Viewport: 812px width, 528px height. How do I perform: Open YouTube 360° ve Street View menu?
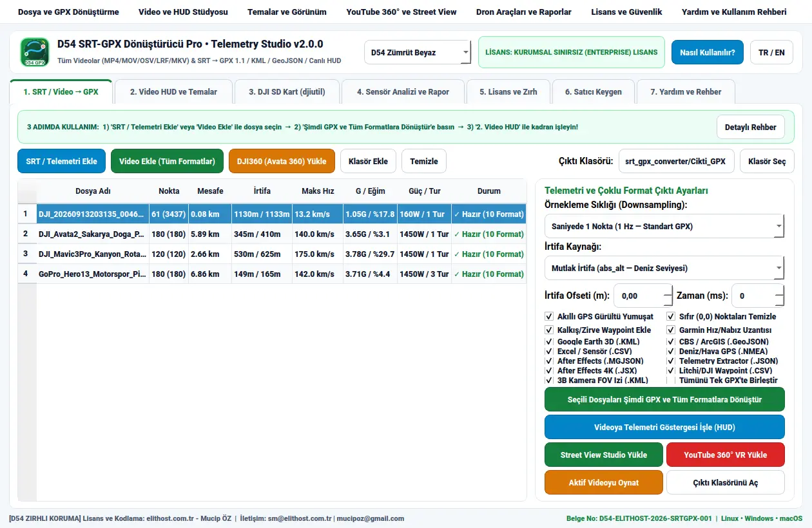click(x=401, y=12)
